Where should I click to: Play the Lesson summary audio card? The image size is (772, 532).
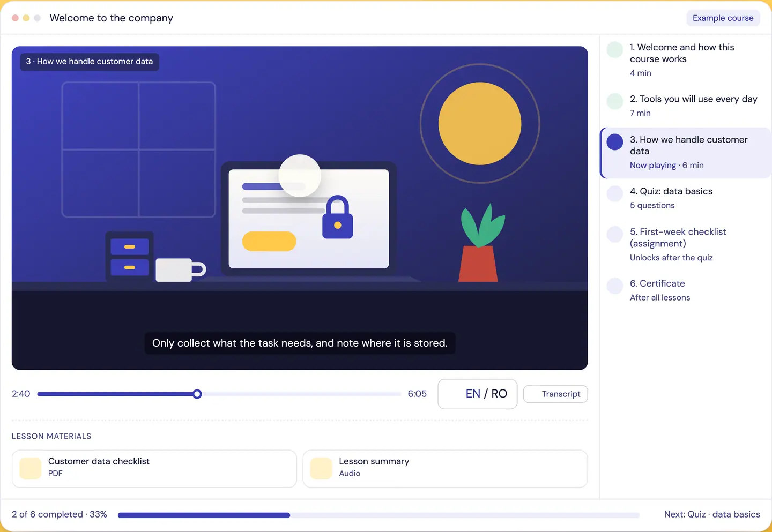[445, 469]
